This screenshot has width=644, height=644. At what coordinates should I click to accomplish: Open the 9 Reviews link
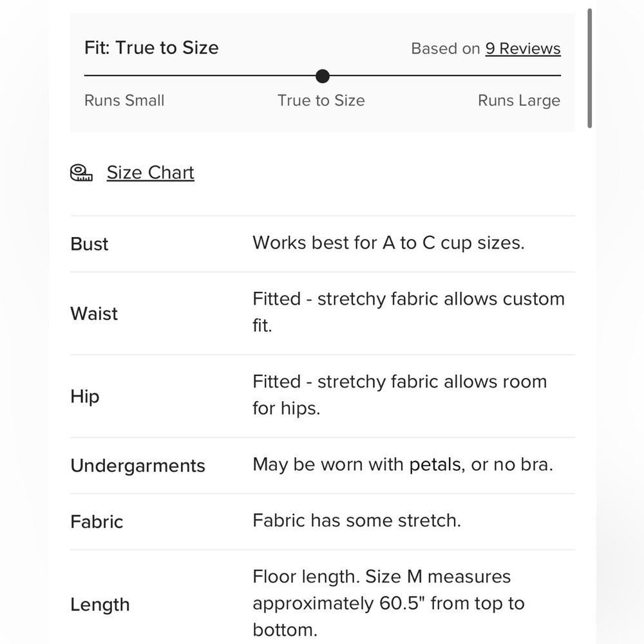(523, 48)
